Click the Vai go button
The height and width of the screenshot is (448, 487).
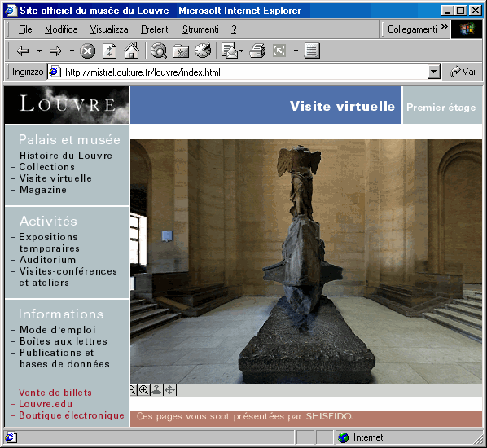tap(463, 72)
